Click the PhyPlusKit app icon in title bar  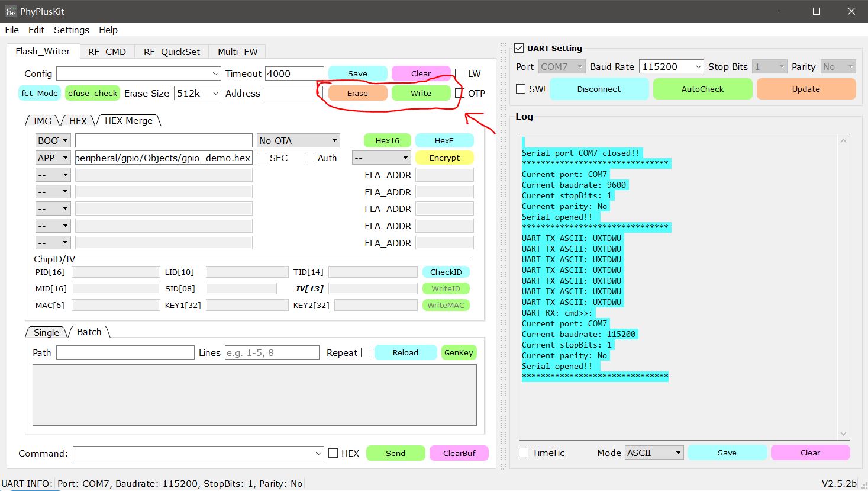coord(11,11)
